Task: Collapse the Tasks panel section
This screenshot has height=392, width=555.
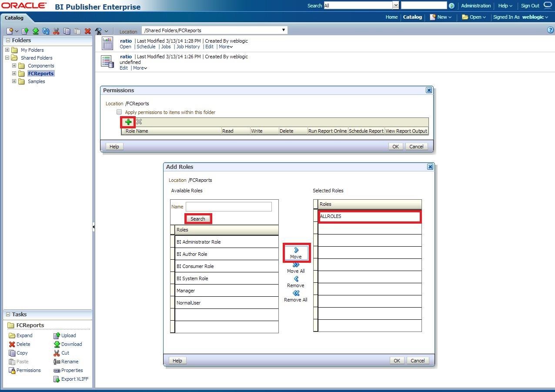Action: tap(8, 314)
